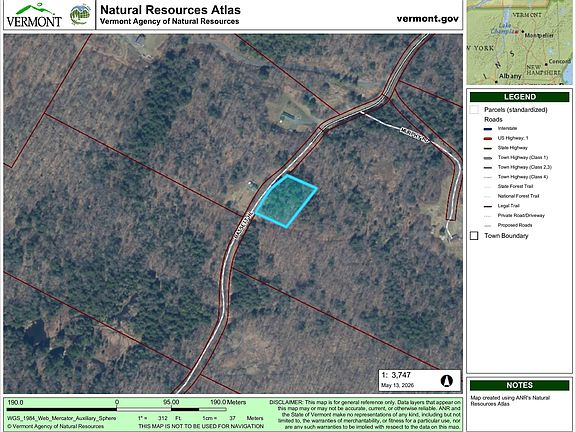Viewport: 576px width, 432px height.
Task: Click the State Highway line symbol
Action: pos(488,148)
